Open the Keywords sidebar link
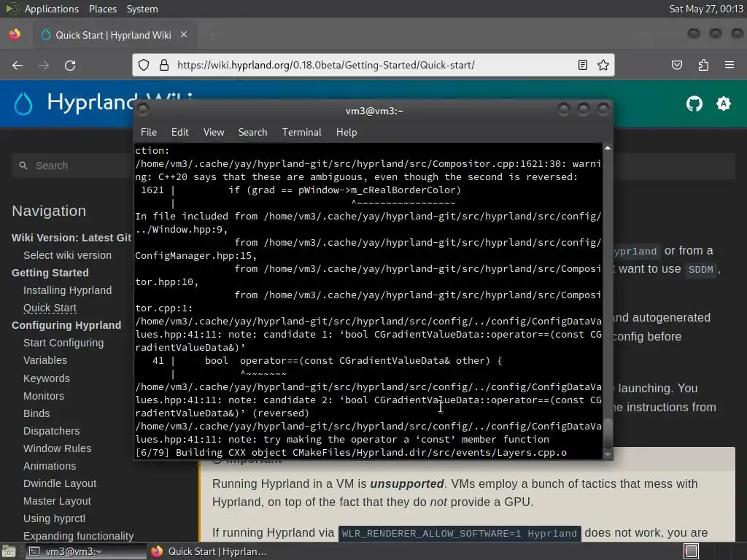The image size is (747, 560). pos(47,378)
